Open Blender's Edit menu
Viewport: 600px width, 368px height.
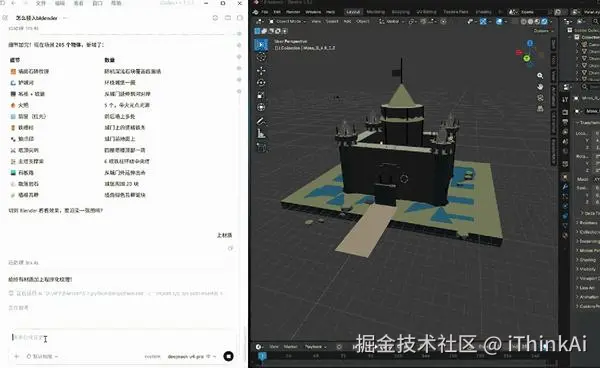coord(277,12)
